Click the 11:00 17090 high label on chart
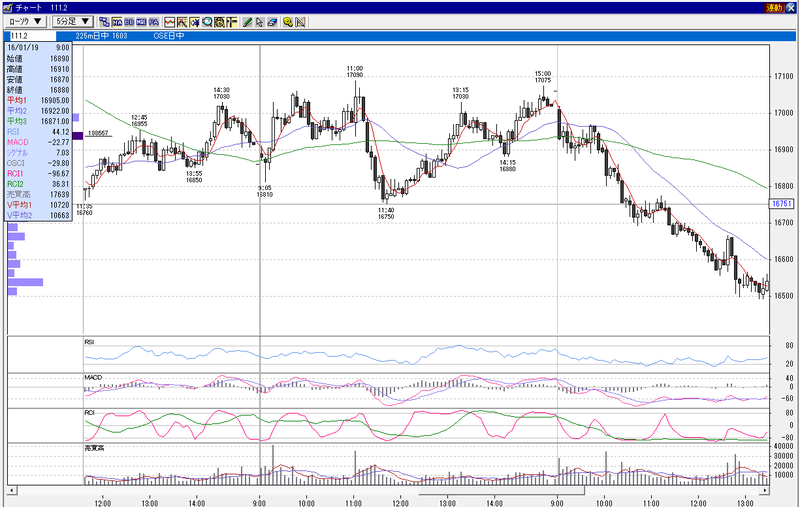The height and width of the screenshot is (507, 800). [x=355, y=71]
